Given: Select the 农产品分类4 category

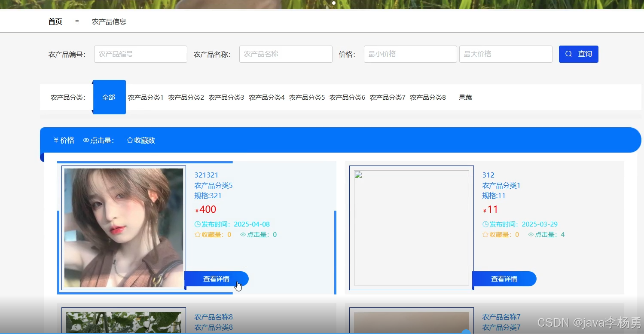Looking at the screenshot, I should tap(267, 98).
